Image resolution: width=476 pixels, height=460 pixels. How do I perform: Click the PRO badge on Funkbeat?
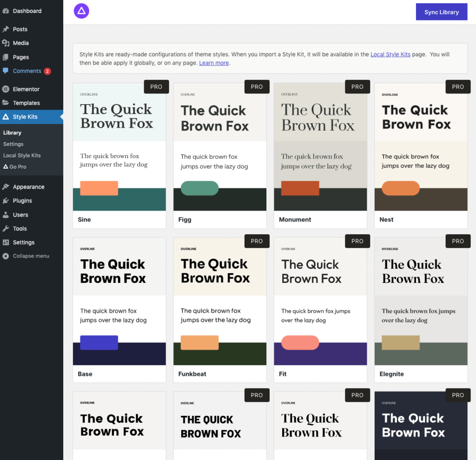257,241
